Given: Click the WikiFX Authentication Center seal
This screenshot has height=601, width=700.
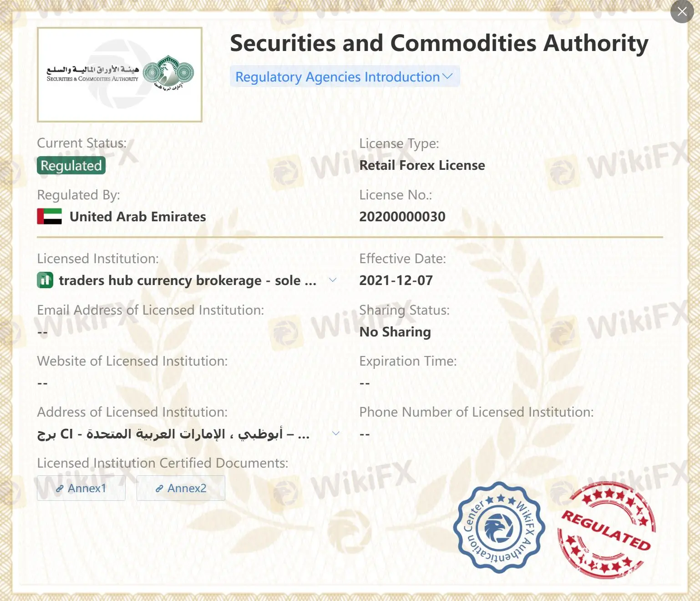Looking at the screenshot, I should (499, 528).
